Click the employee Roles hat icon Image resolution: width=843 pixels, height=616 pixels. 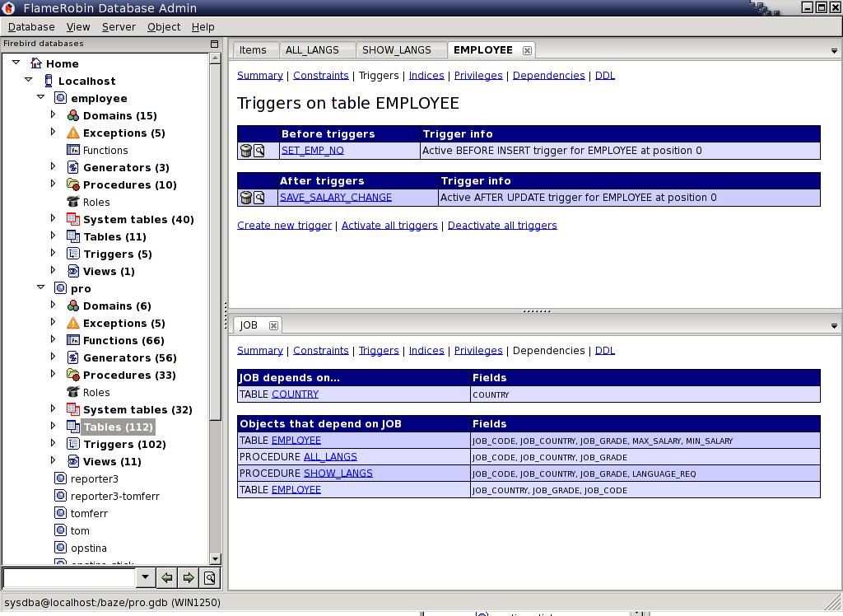[x=73, y=202]
